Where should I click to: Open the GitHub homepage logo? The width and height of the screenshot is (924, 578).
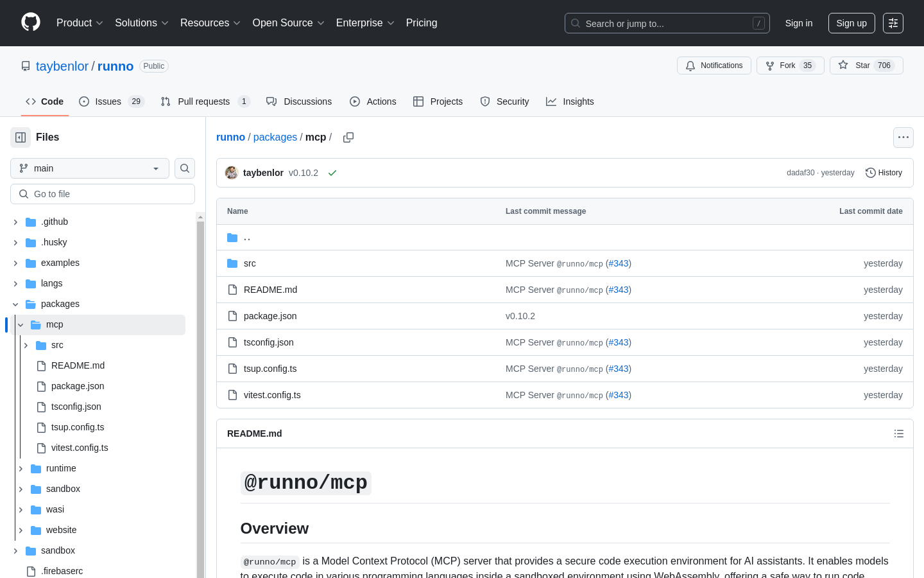[31, 22]
